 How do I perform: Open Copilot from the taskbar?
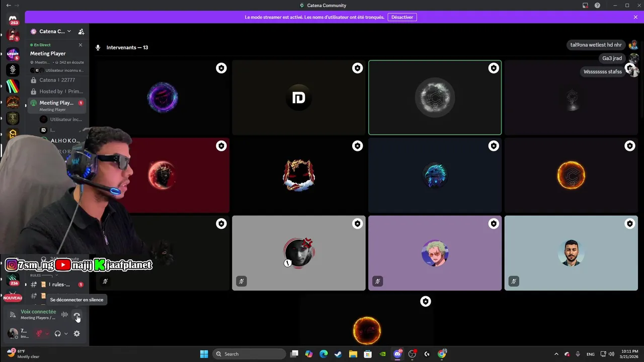pos(308,354)
